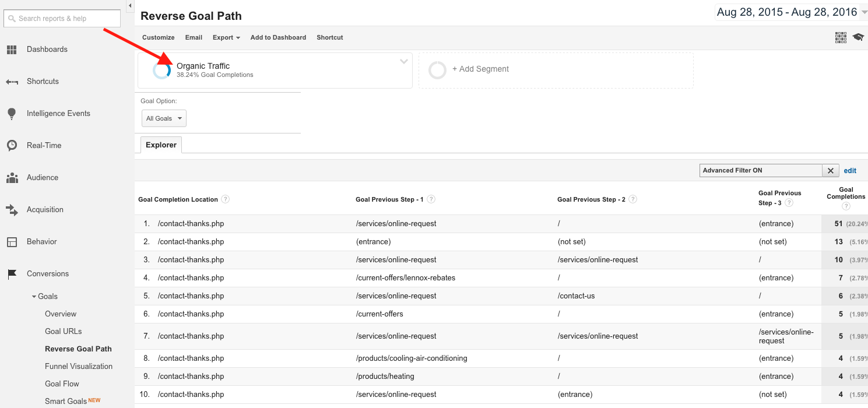Screen dimensions: 868x408
Task: Clear the Advanced Filter with X button
Action: coord(831,171)
